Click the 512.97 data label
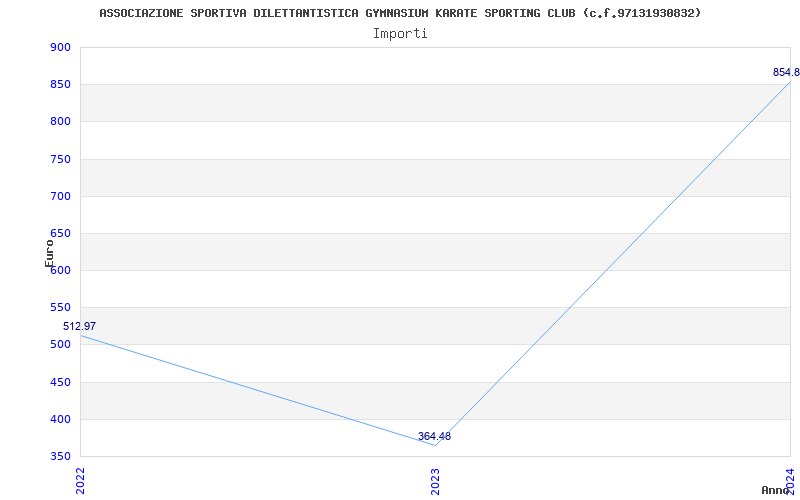This screenshot has width=800, height=500. click(79, 327)
